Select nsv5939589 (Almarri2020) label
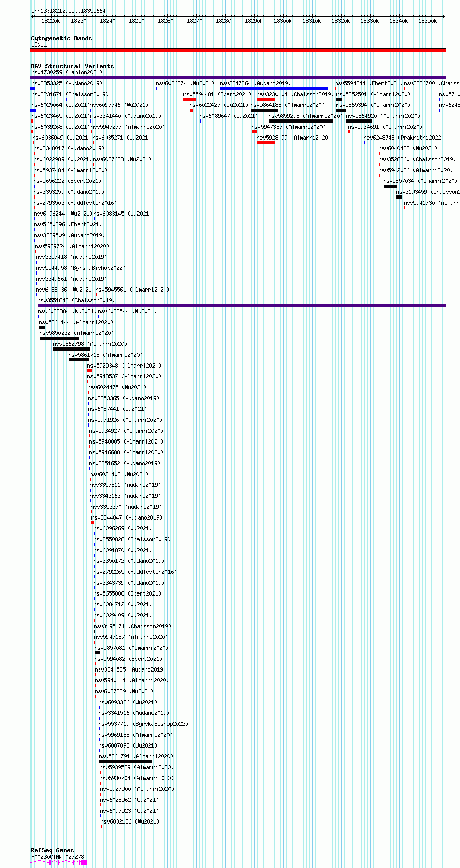This screenshot has height=868, width=460. [x=136, y=767]
